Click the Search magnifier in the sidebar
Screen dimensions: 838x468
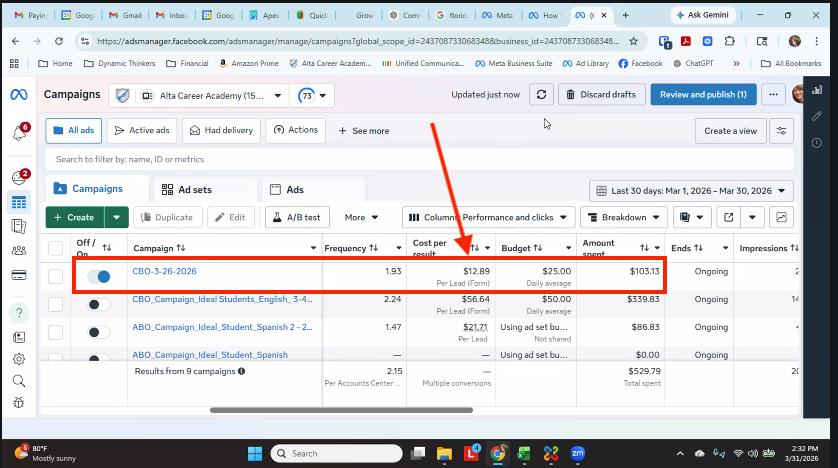19,381
